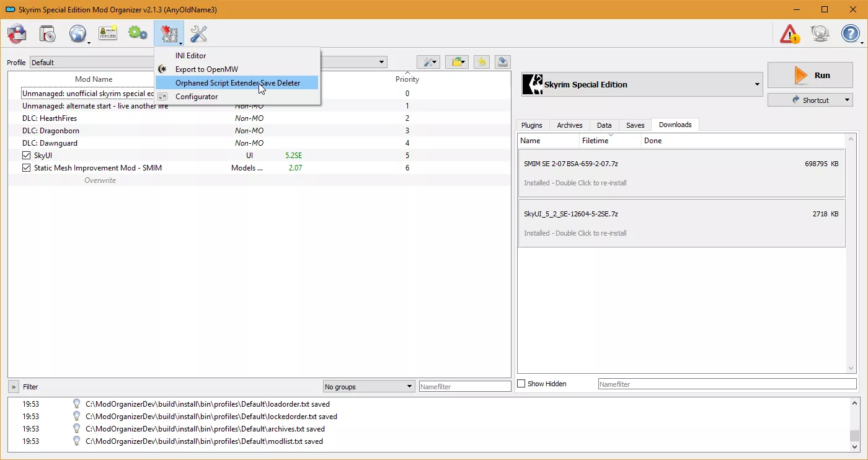This screenshot has height=460, width=868.
Task: Click the Install Mod from archive icon
Action: click(x=47, y=33)
